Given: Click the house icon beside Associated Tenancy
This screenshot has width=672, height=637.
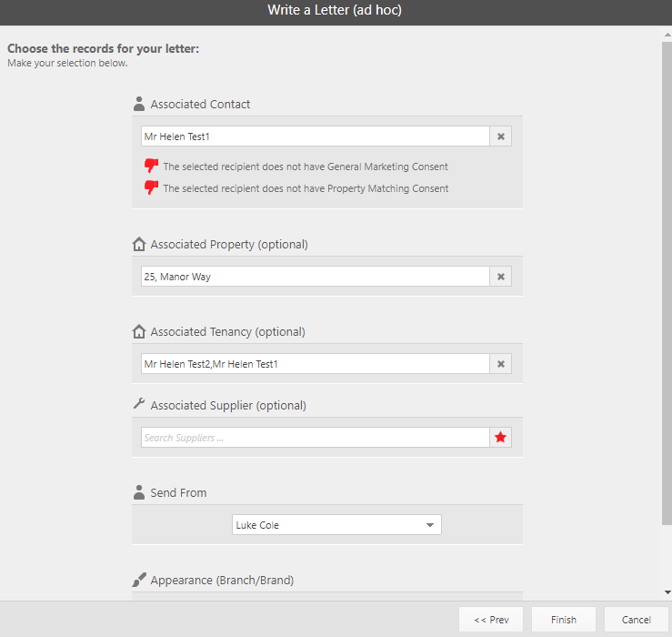Looking at the screenshot, I should pos(139,331).
